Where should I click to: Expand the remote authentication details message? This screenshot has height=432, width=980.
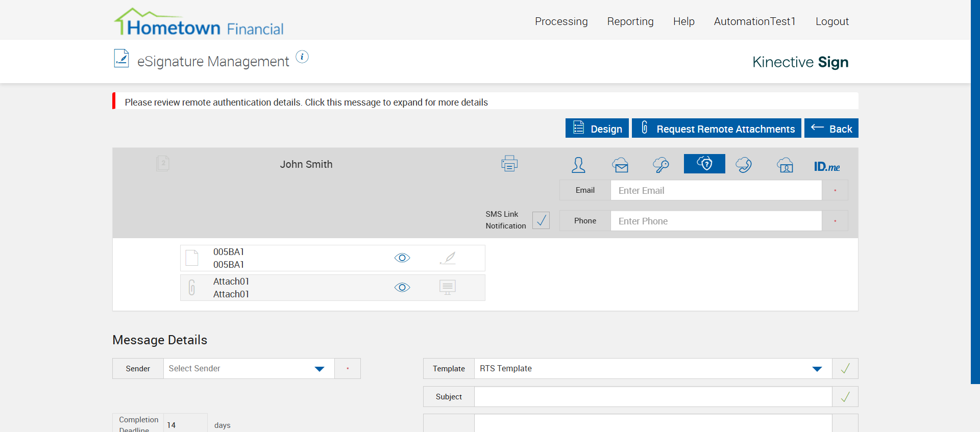[x=306, y=102]
